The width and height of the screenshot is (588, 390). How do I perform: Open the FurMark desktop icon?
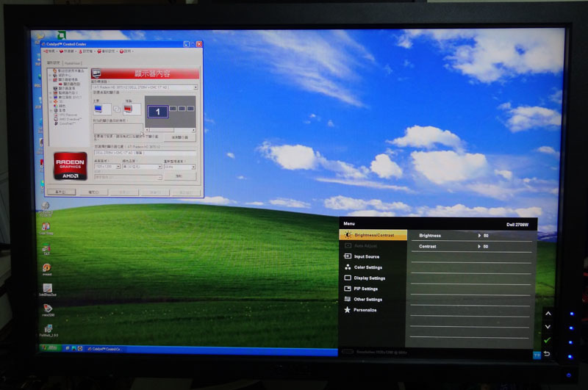coord(49,331)
